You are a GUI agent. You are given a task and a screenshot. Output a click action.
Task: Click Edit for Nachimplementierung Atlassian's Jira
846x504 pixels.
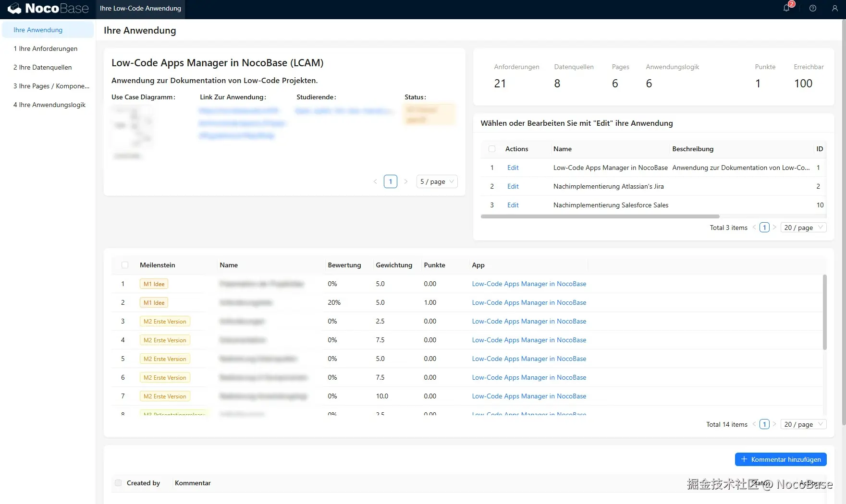513,186
